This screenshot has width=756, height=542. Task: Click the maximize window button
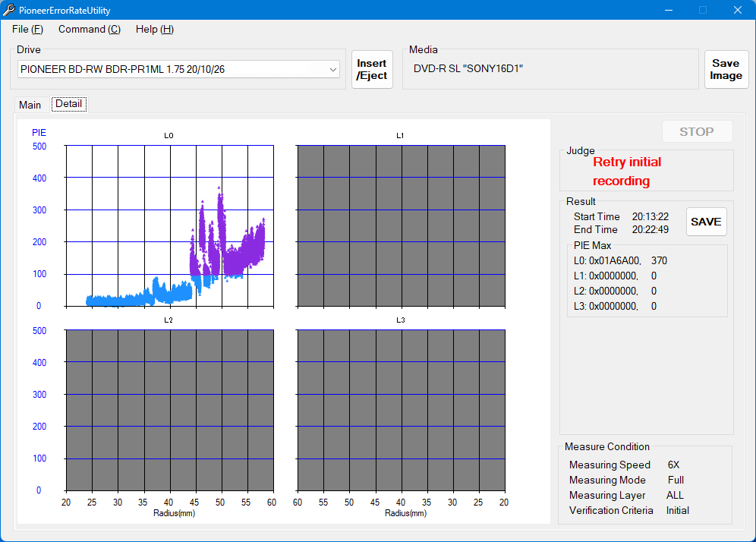[703, 10]
